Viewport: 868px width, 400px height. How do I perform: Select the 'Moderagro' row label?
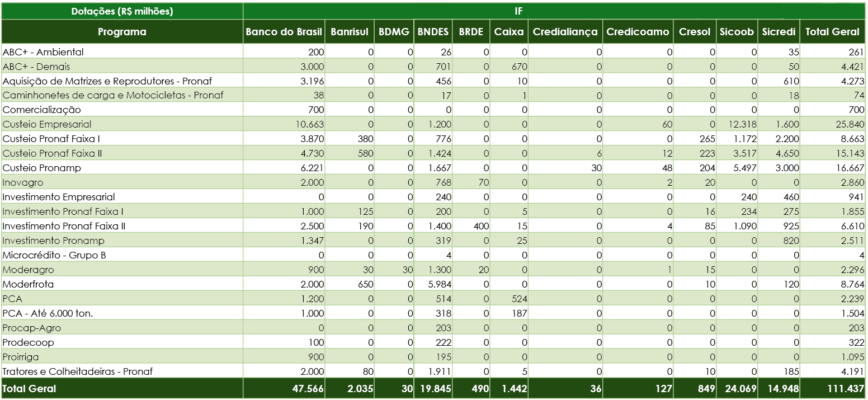(29, 270)
